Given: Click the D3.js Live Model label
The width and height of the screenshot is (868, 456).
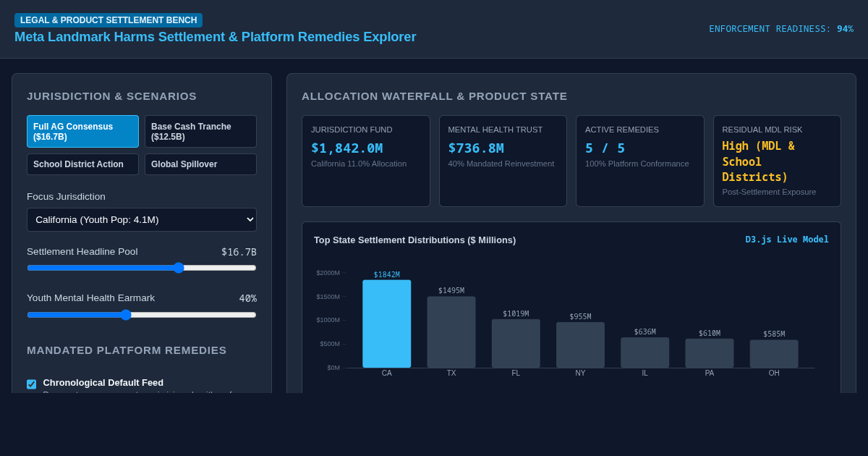Looking at the screenshot, I should pyautogui.click(x=787, y=240).
